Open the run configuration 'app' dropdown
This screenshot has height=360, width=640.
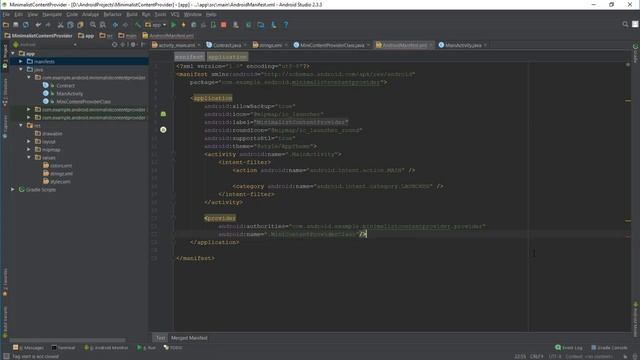point(156,25)
